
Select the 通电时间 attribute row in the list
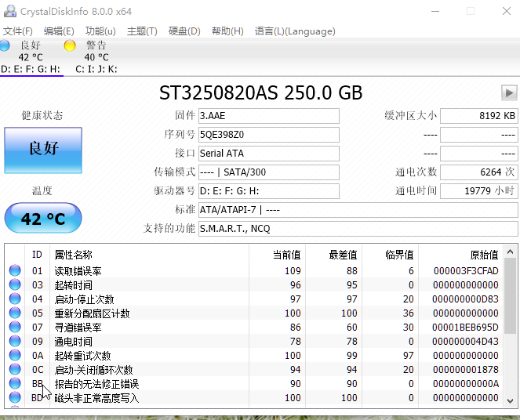253,341
